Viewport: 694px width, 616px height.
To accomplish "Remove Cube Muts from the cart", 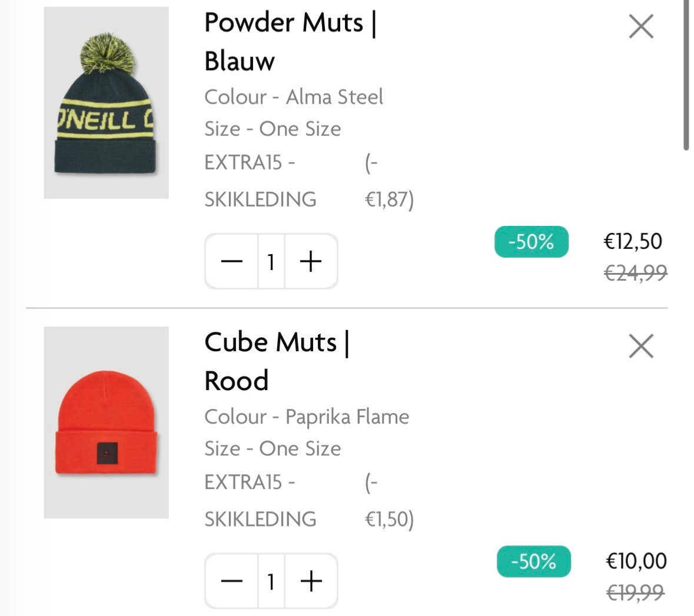I will [640, 346].
